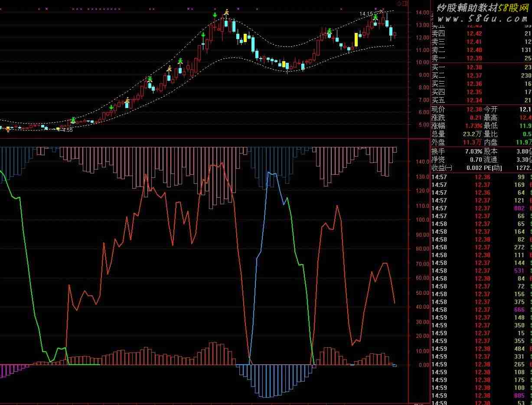Select the 卖二 ask row at 12.40

tap(481, 50)
